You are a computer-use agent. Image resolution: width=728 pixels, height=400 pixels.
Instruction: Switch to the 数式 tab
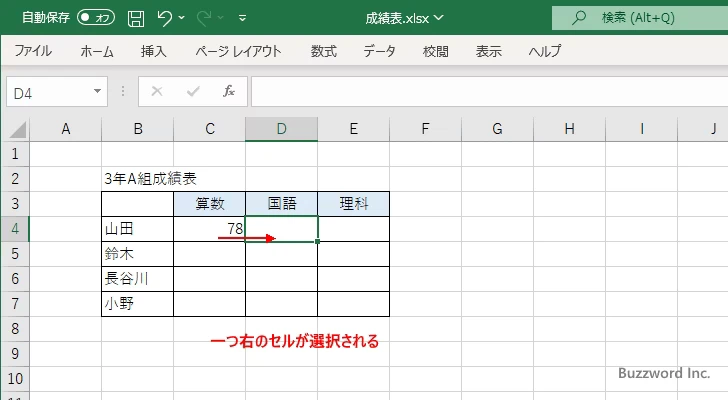tap(324, 51)
